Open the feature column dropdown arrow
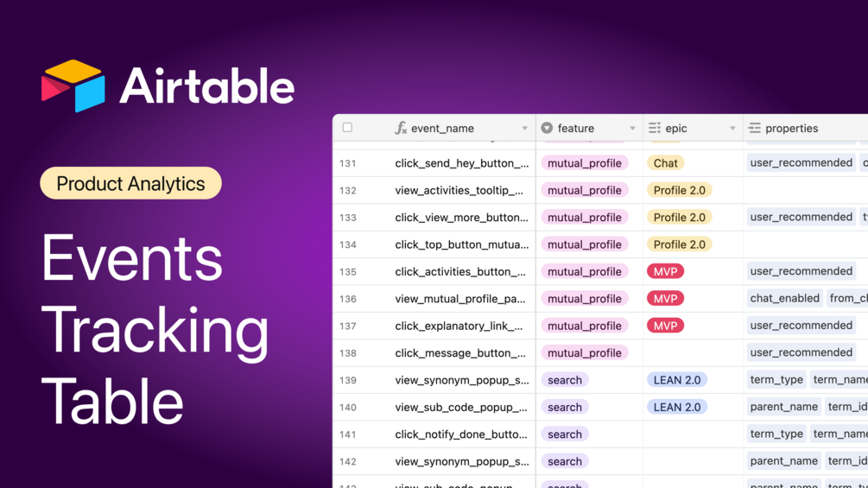The image size is (868, 488). 632,129
